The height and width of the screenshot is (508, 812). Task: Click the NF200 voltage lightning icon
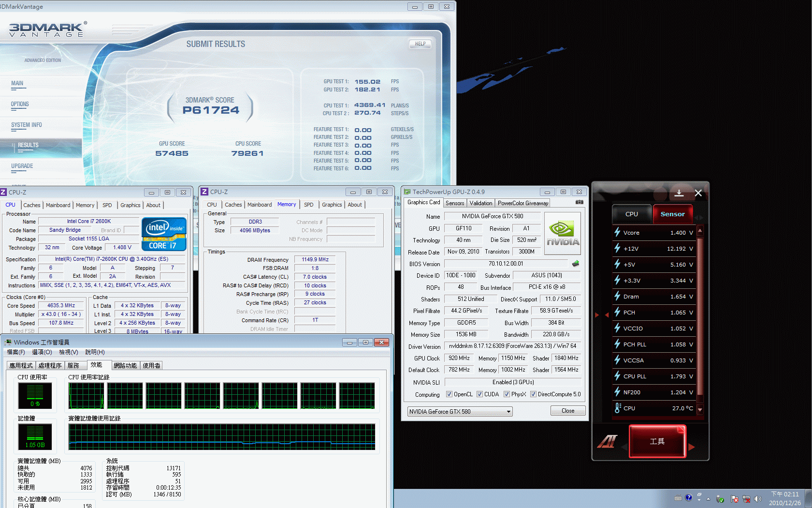617,392
